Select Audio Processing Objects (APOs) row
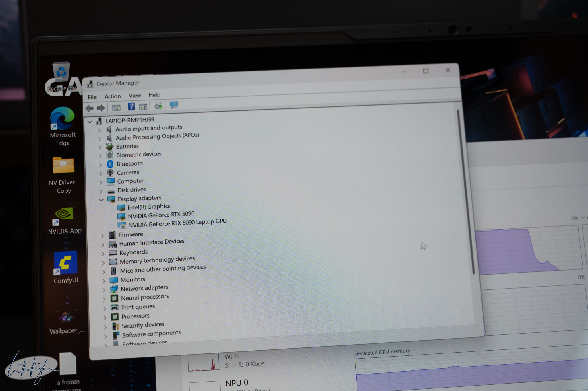This screenshot has height=391, width=588. 157,137
